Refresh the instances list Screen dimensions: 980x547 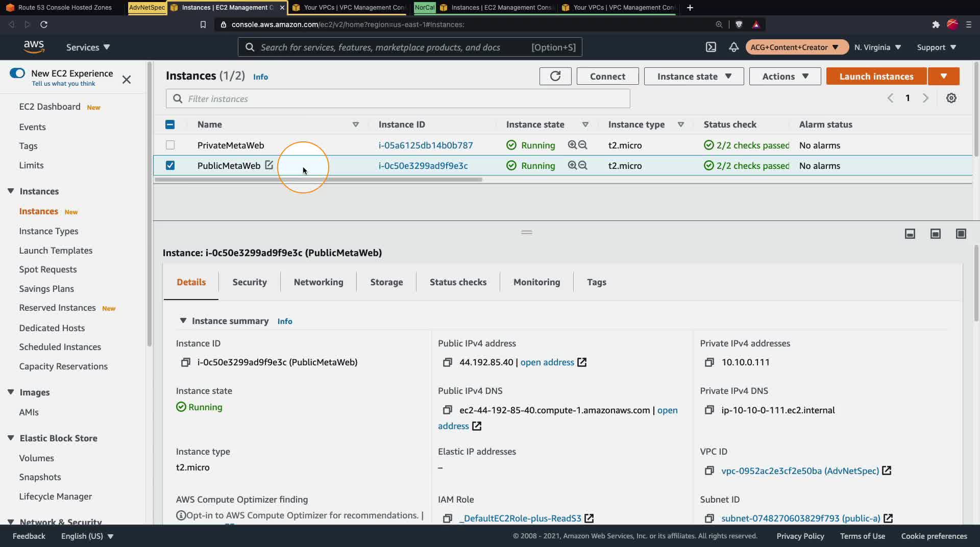point(555,76)
